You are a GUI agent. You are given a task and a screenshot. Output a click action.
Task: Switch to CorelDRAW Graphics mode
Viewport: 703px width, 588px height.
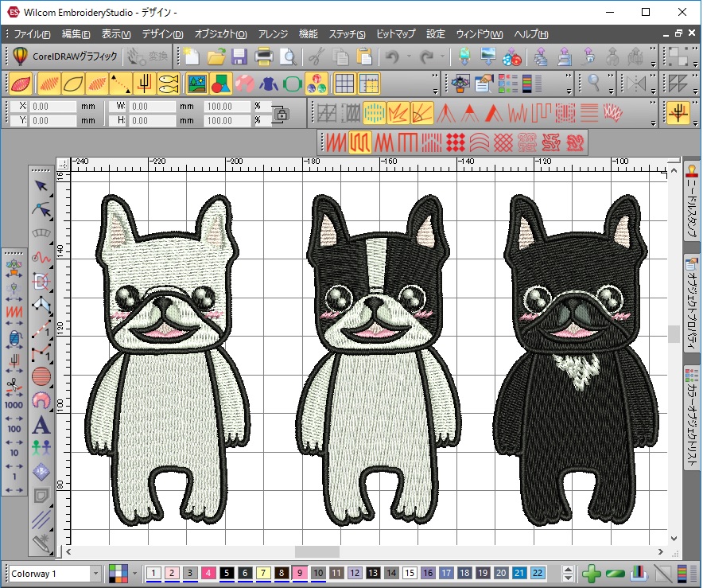66,56
